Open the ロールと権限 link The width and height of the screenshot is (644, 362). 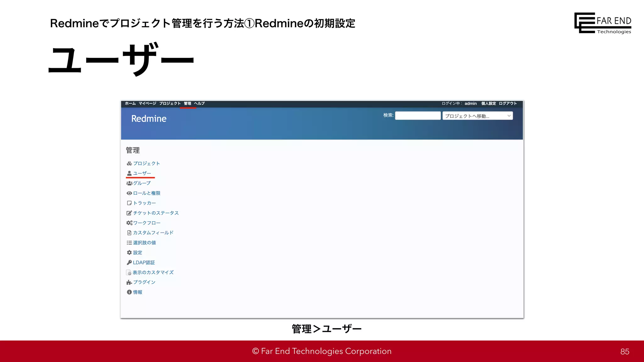tap(147, 193)
